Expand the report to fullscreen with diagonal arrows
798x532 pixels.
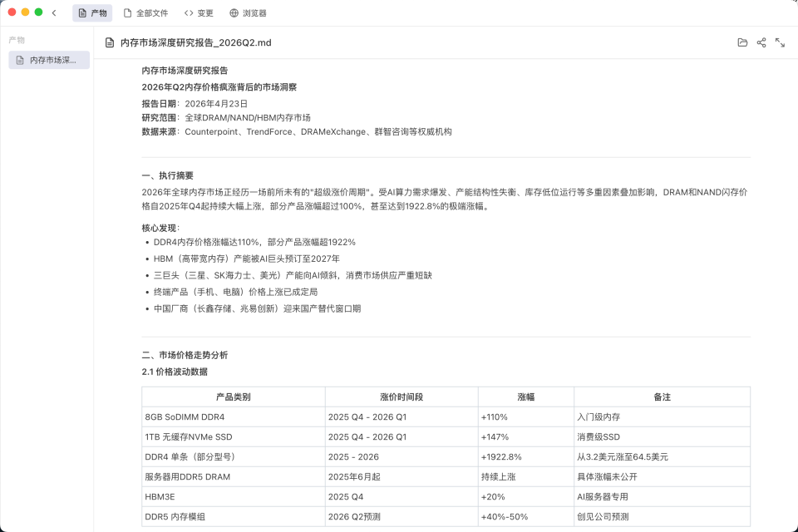pyautogui.click(x=779, y=42)
